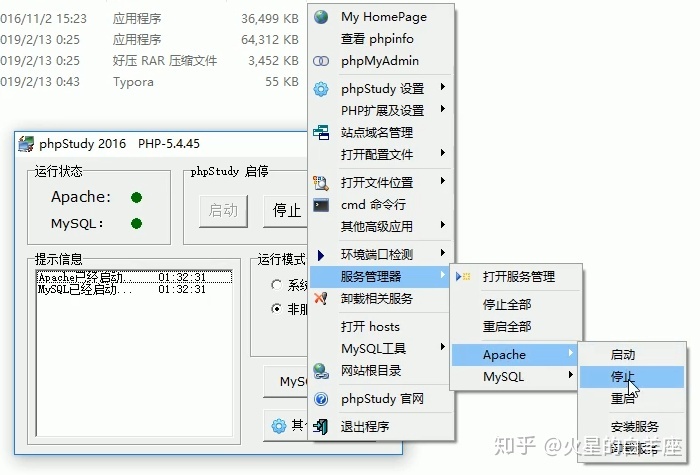Select the 系统服务 run mode radio
The height and width of the screenshot is (475, 700).
point(277,284)
